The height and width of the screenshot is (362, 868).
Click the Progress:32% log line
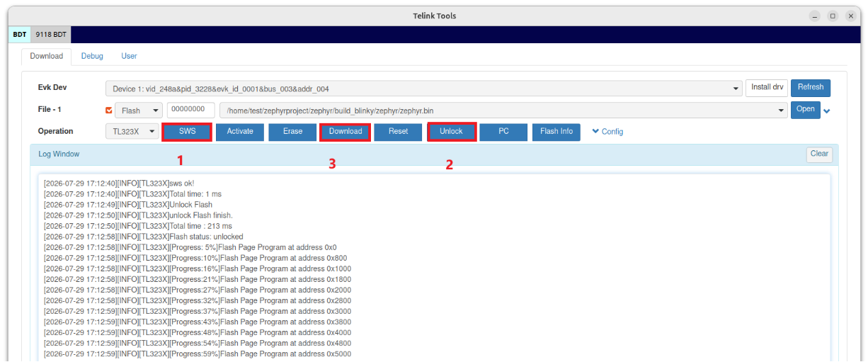[198, 300]
